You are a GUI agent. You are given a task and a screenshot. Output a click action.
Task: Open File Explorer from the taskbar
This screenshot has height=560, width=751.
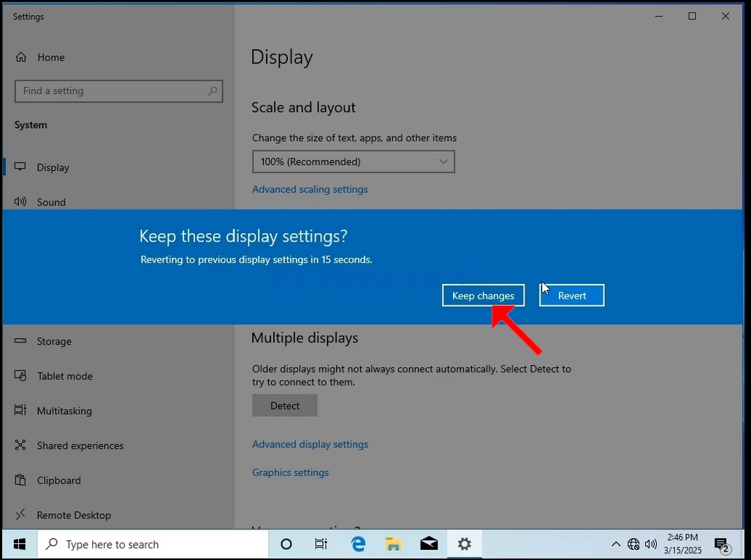393,544
